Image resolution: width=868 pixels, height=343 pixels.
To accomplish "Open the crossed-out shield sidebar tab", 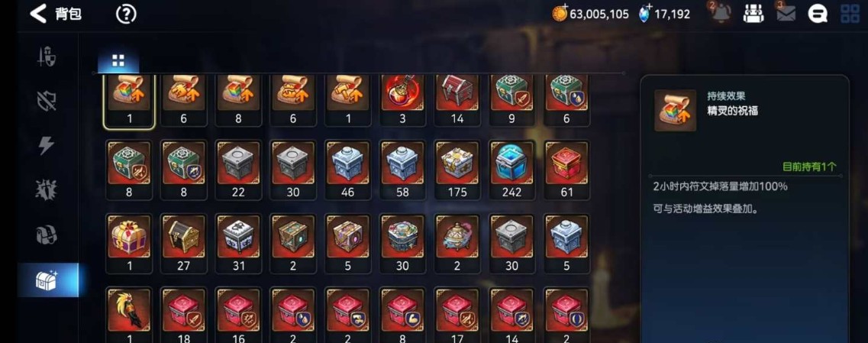I will 47,101.
